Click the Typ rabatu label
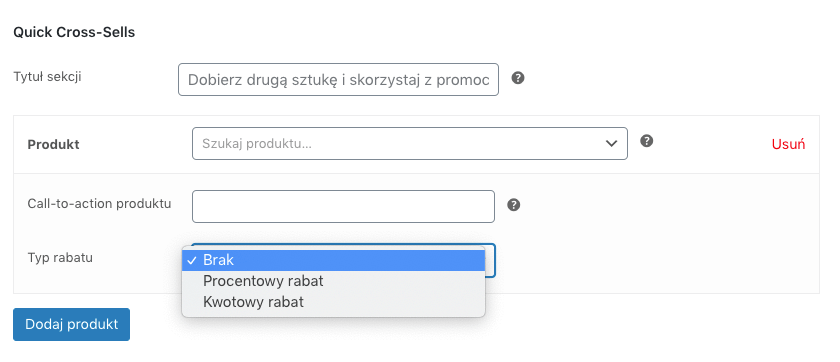The width and height of the screenshot is (840, 362). [60, 258]
